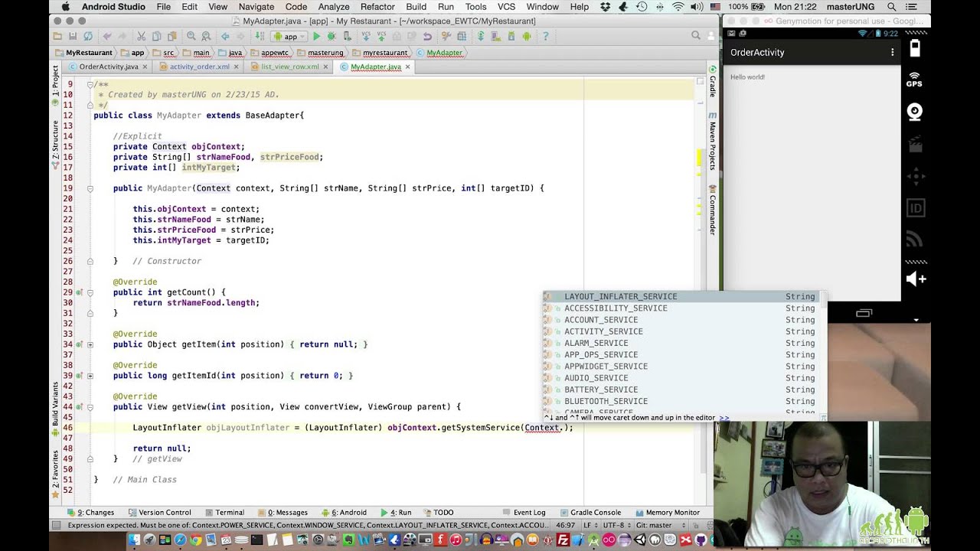Click the Search Everywhere magnifier icon
Screen dimensions: 980x551
click(x=696, y=35)
